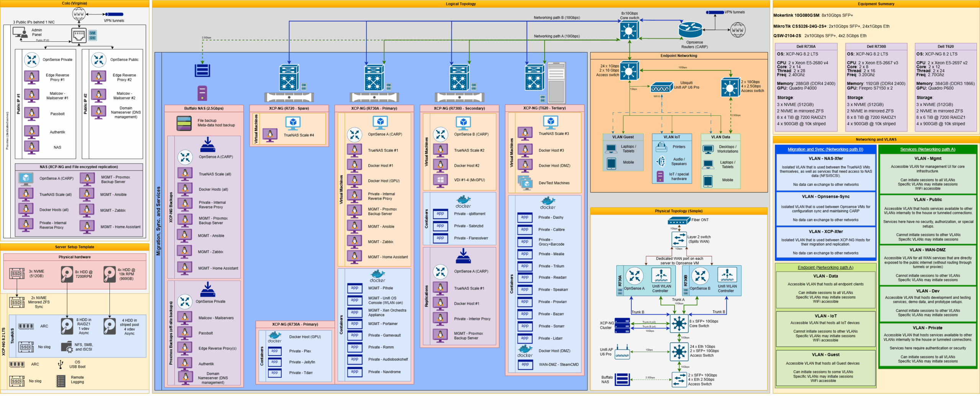Viewport: 980px width, 410px height.
Task: Click the Ubiquiti Unifi AP U6 Pro icon
Action: (x=661, y=88)
